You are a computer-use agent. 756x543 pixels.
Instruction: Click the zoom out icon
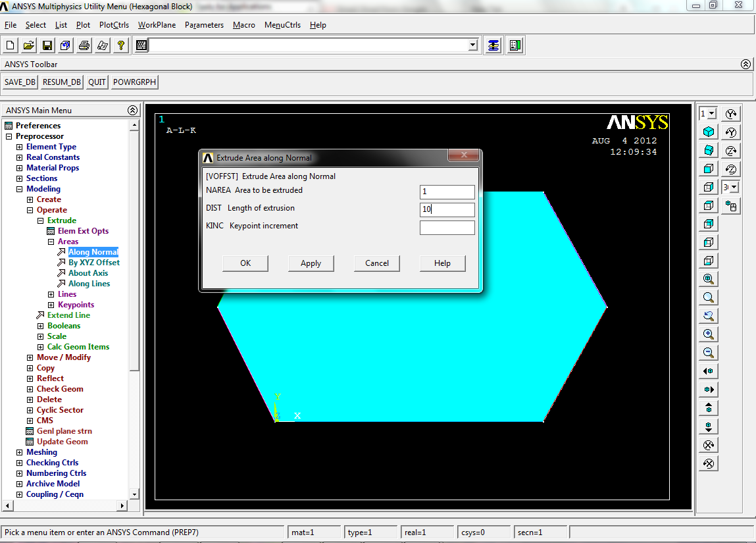click(x=708, y=352)
